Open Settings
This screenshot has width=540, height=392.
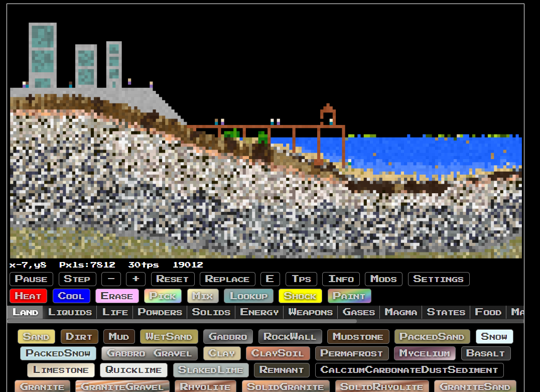[x=439, y=279]
